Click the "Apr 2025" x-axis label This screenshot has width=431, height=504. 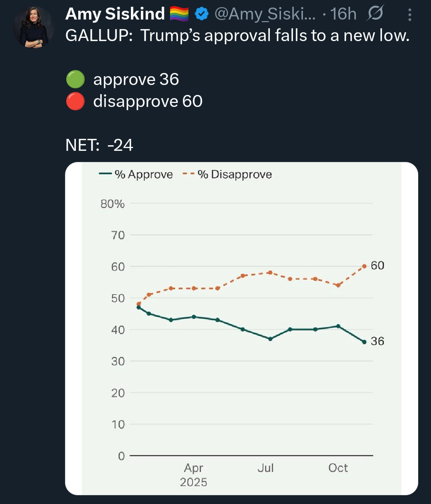point(194,475)
